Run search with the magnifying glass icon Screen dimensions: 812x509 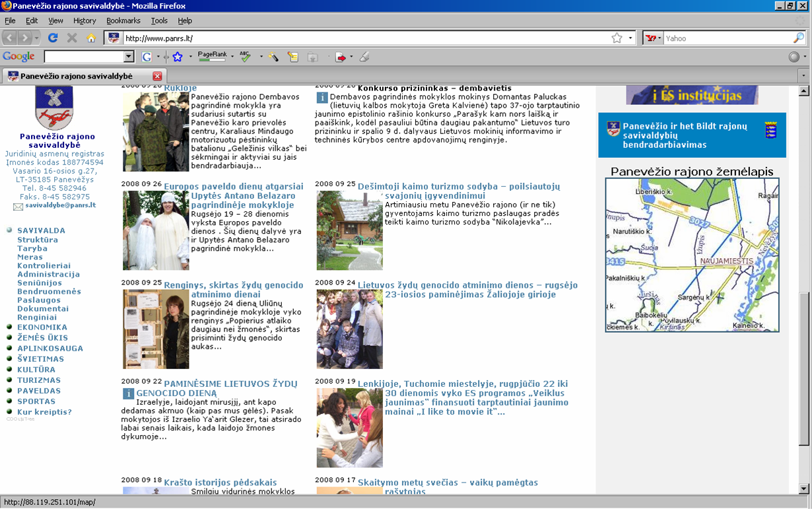pyautogui.click(x=798, y=38)
